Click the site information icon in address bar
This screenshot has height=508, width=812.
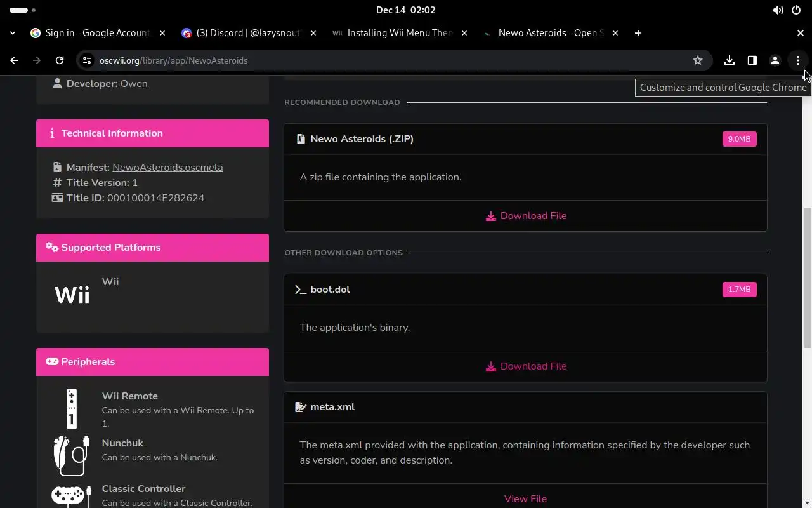[88, 60]
